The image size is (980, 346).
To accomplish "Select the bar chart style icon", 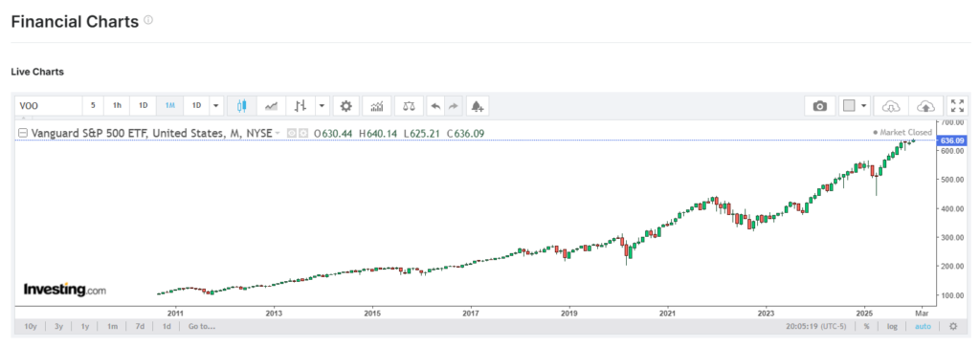I will pyautogui.click(x=301, y=105).
